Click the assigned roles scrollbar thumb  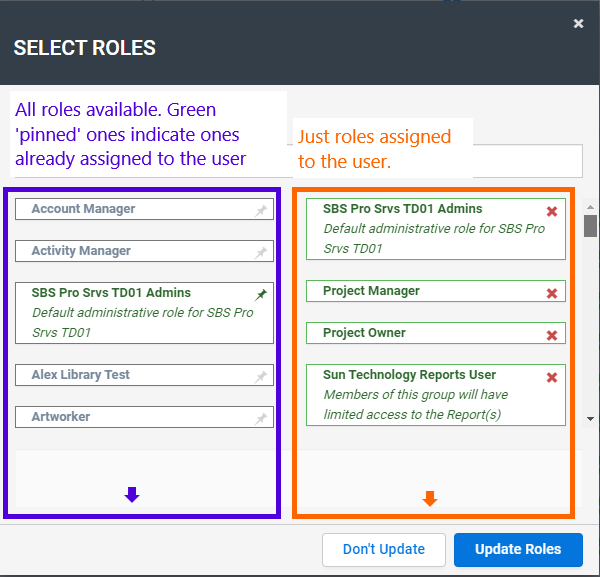590,226
